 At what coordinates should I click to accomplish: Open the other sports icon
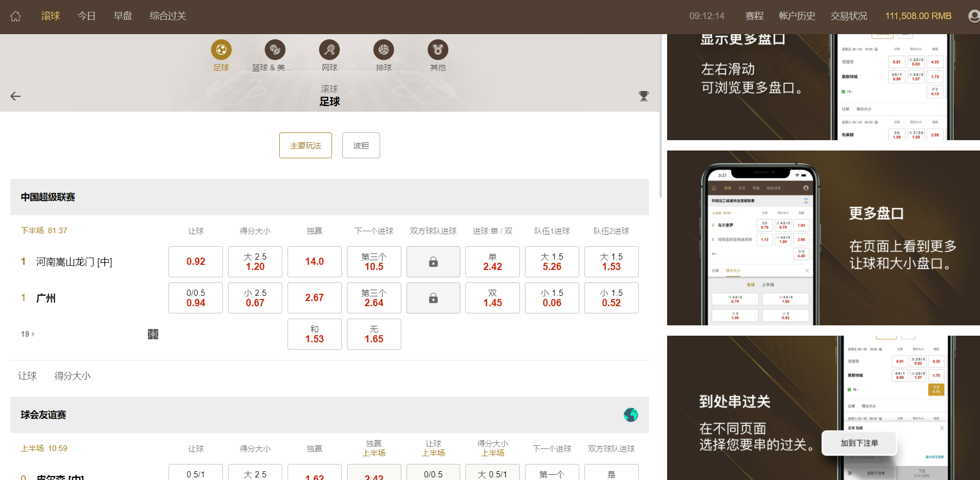pyautogui.click(x=438, y=50)
